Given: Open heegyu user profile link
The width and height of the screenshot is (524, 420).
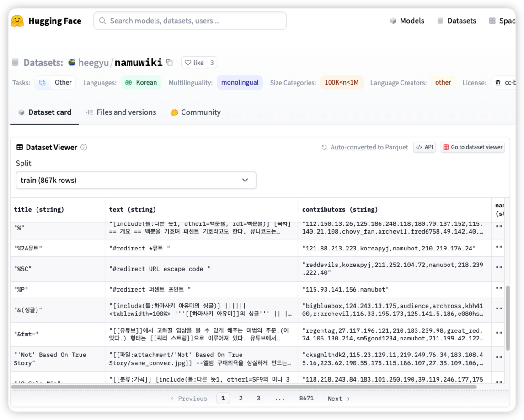Looking at the screenshot, I should pyautogui.click(x=94, y=63).
